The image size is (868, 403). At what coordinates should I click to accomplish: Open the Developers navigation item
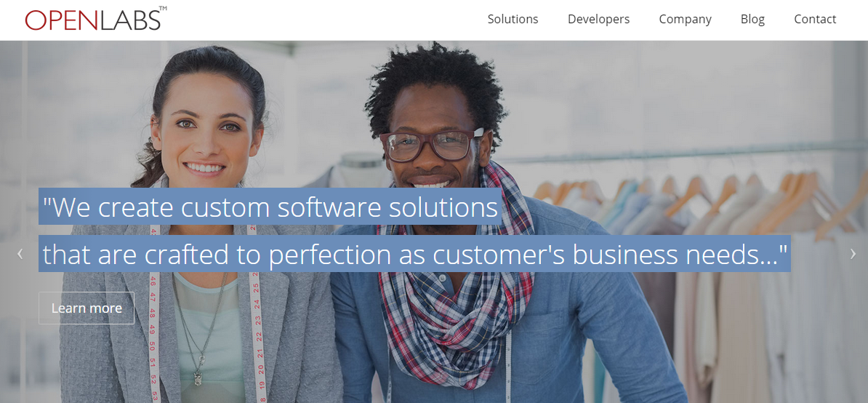598,19
